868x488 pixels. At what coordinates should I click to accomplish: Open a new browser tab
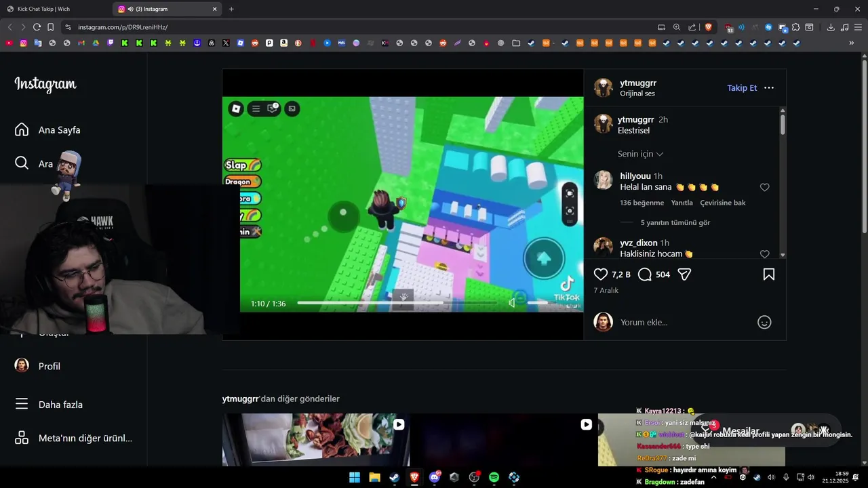(231, 9)
